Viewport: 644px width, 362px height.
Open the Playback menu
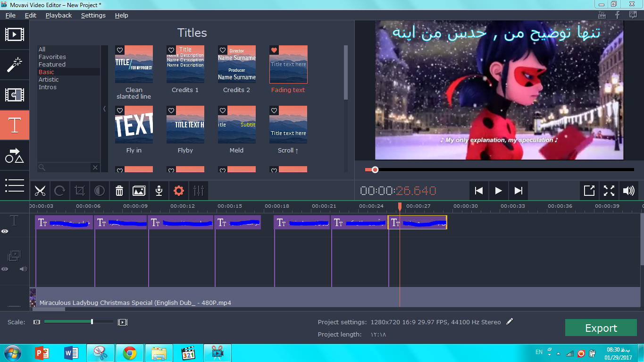tap(59, 15)
